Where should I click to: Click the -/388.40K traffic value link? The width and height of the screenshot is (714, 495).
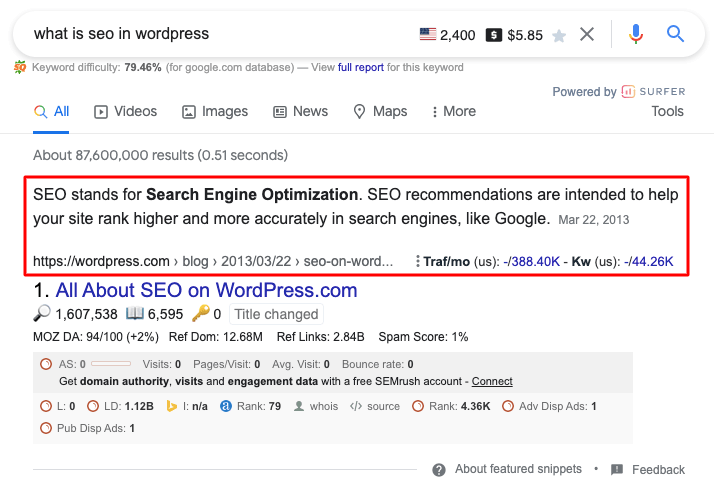pyautogui.click(x=531, y=261)
